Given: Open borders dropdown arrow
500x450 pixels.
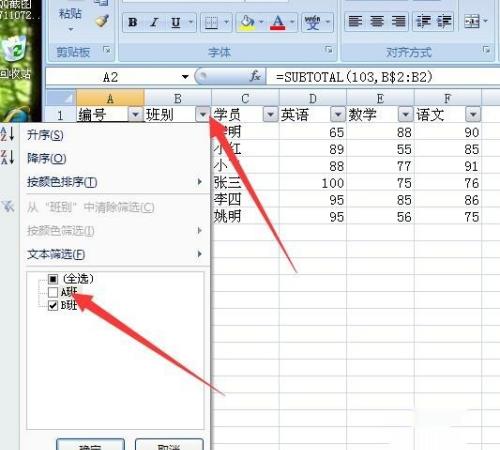Looking at the screenshot, I should (226, 22).
